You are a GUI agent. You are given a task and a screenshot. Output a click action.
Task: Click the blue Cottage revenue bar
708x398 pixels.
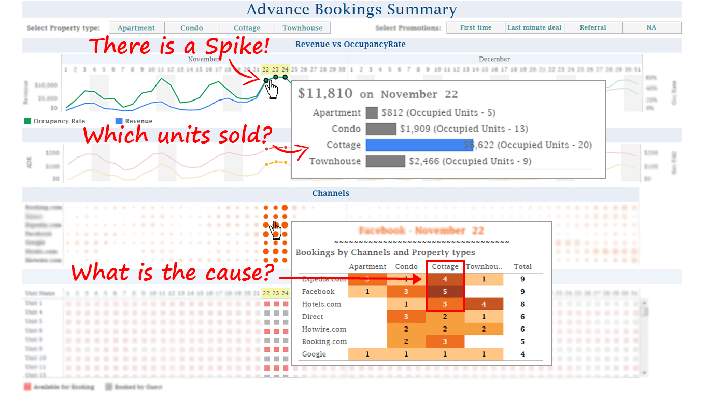click(419, 145)
